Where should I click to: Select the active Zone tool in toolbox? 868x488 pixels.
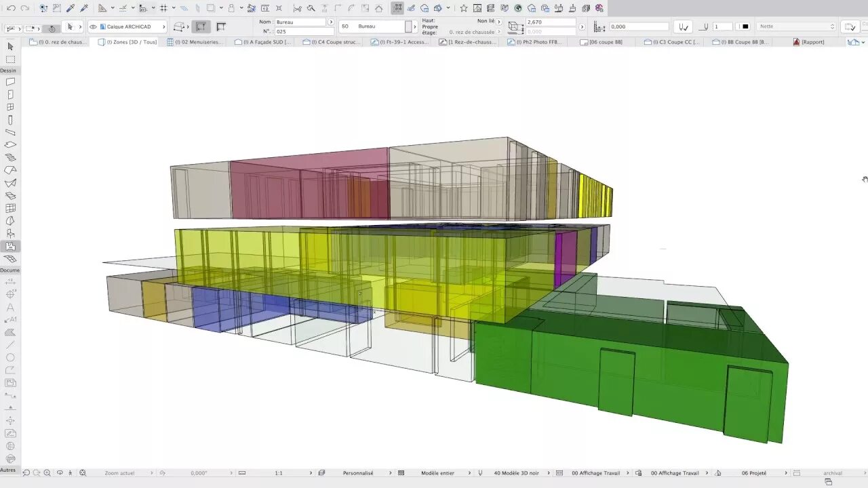[10, 246]
